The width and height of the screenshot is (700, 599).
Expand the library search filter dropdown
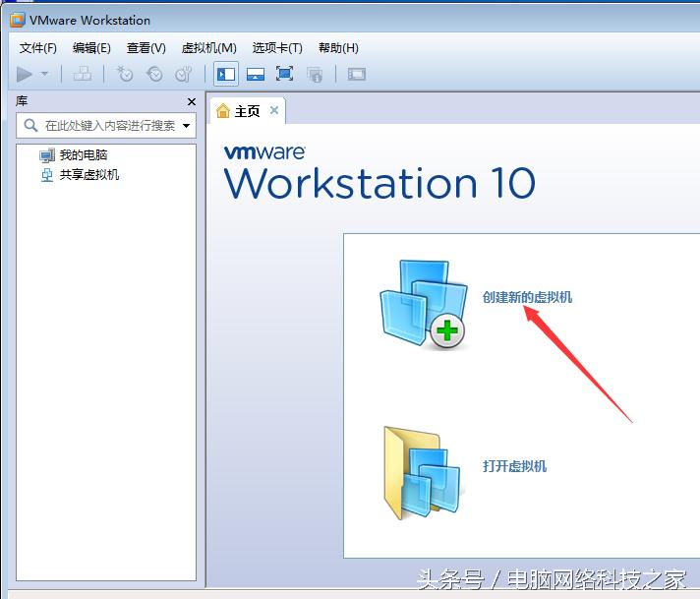[x=186, y=126]
